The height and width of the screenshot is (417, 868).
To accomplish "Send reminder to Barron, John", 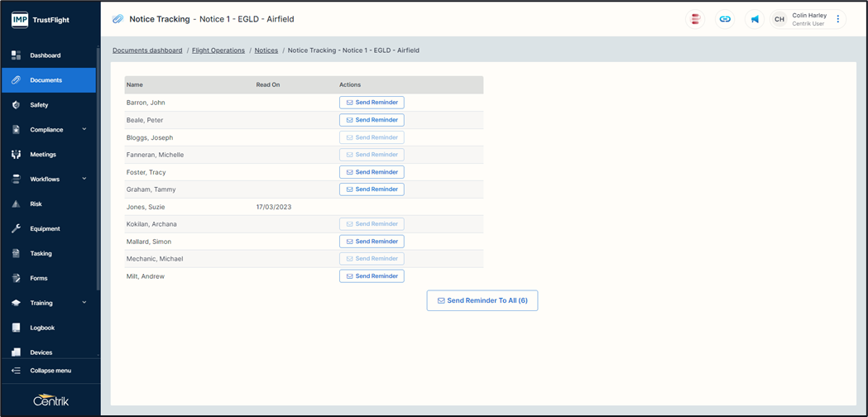I will coord(372,103).
